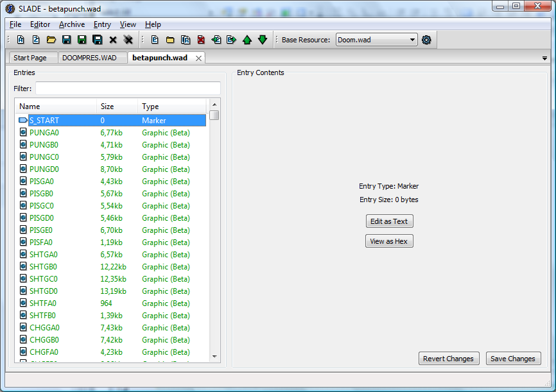Click the New Zip Archive icon
Viewport: 556px width, 392px height.
pos(36,40)
